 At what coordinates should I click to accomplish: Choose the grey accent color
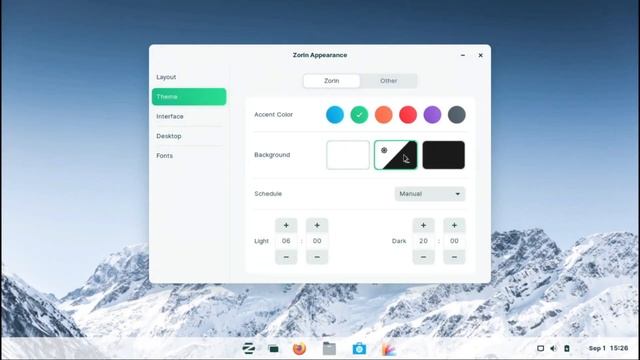click(x=457, y=115)
